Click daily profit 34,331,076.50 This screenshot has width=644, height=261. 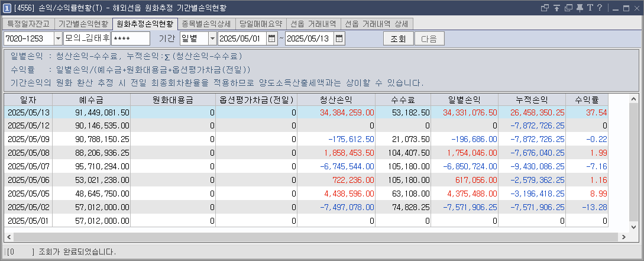tap(470, 112)
